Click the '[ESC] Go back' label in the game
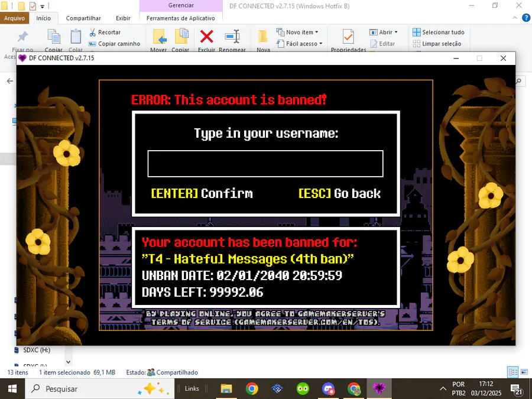The image size is (532, 399). point(339,193)
